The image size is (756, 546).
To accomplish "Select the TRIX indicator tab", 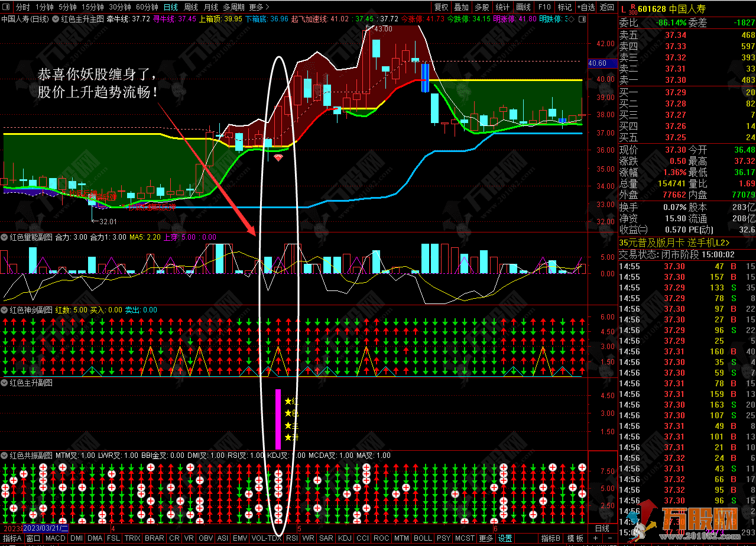I will click(132, 539).
